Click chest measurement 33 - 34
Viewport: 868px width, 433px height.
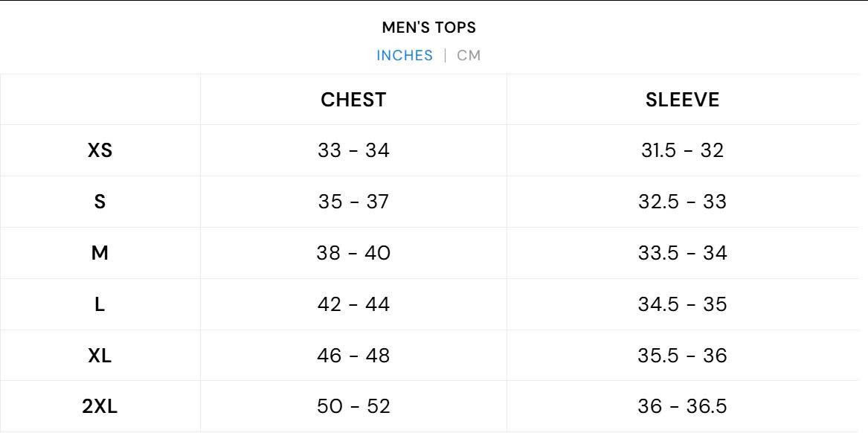click(x=353, y=150)
